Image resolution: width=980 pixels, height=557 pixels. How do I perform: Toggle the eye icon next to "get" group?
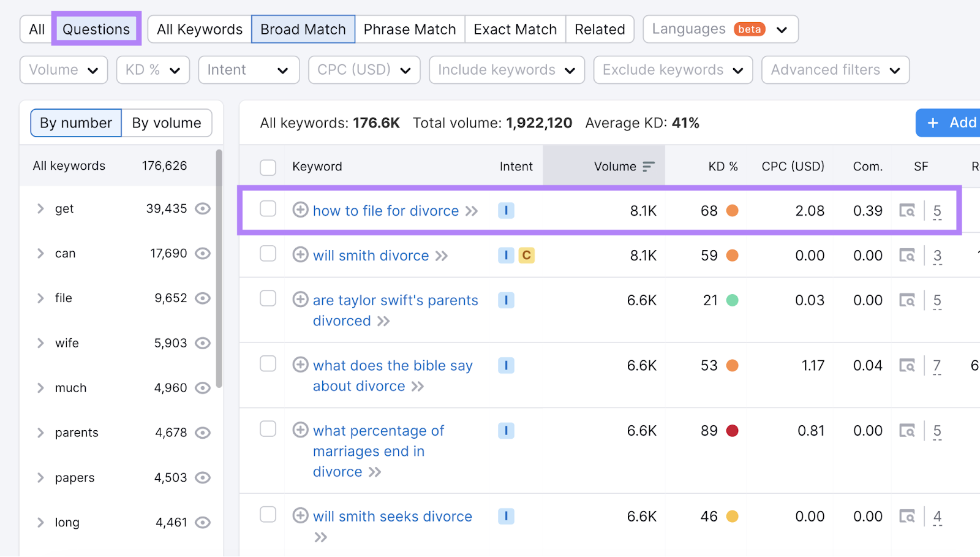(203, 208)
